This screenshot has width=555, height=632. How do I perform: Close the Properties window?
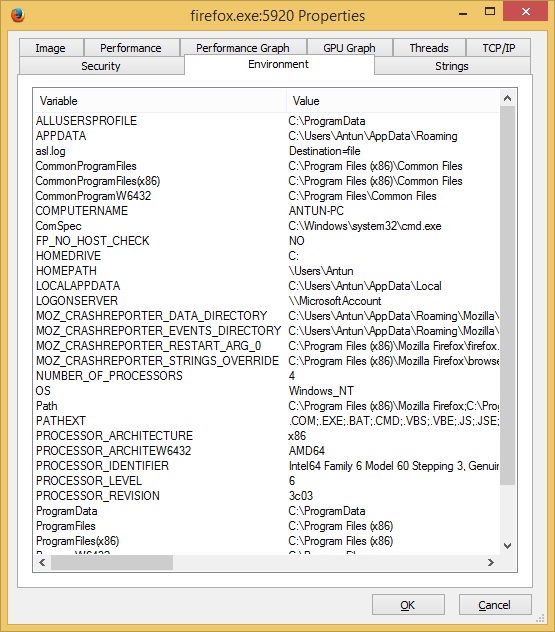click(526, 12)
